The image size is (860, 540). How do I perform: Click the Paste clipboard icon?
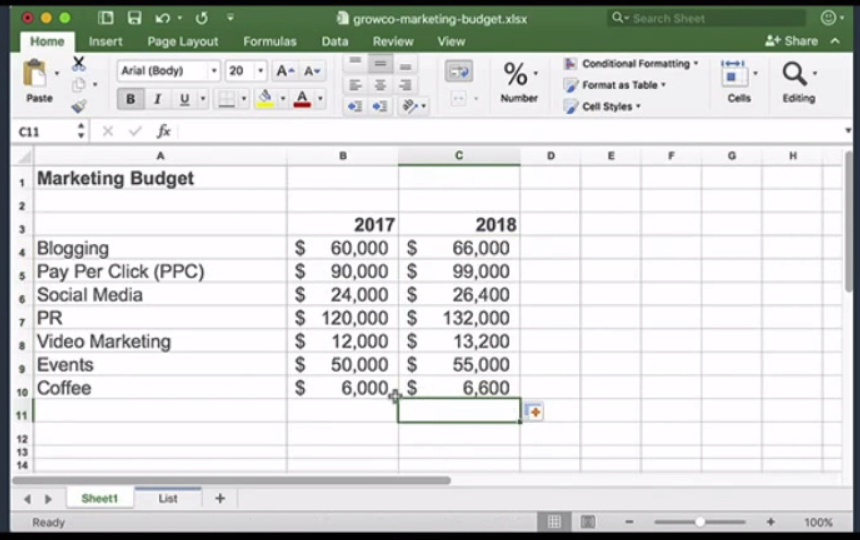click(35, 73)
